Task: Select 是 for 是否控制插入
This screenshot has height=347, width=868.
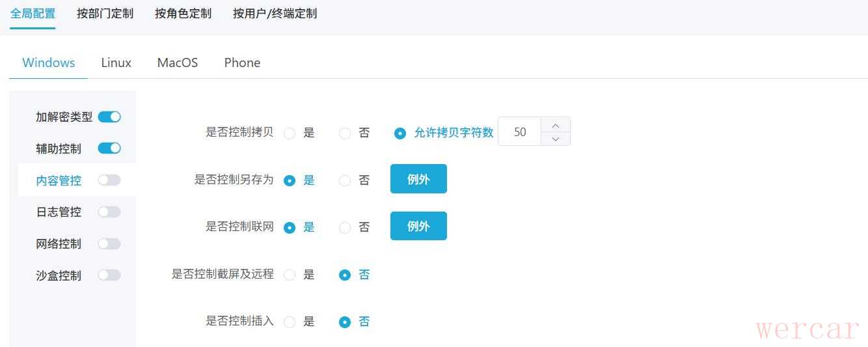Action: [290, 322]
